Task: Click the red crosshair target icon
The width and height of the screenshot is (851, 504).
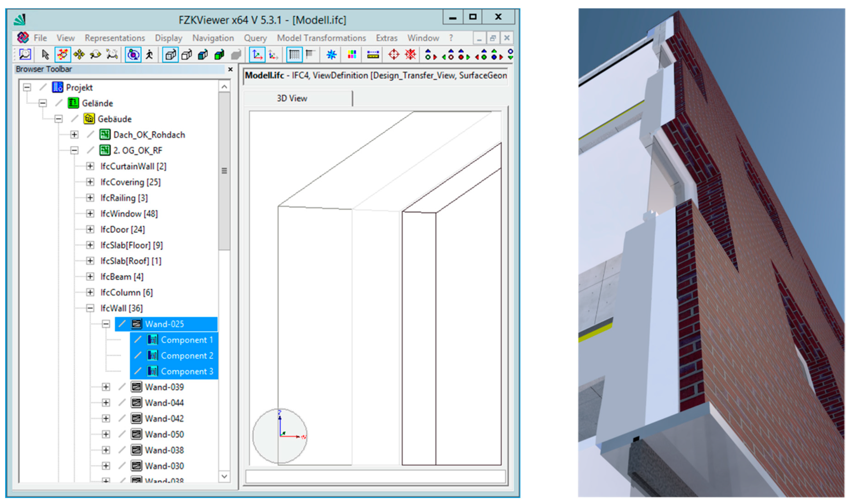Action: tap(394, 54)
